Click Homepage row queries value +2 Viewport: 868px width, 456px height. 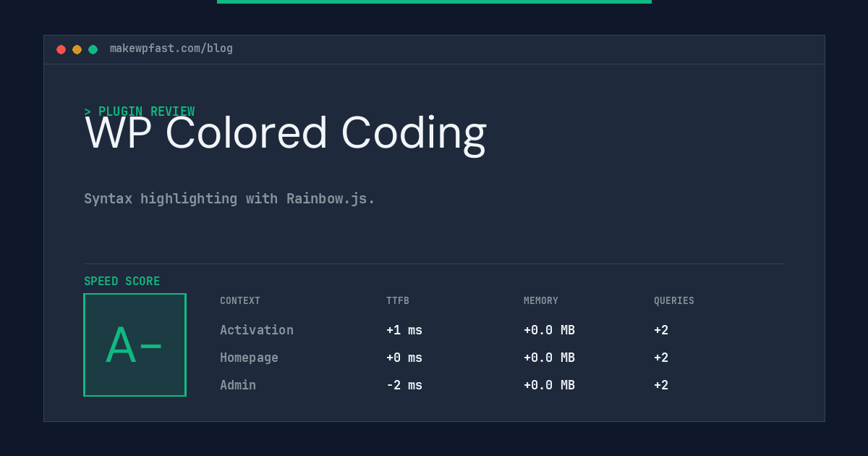(x=661, y=358)
